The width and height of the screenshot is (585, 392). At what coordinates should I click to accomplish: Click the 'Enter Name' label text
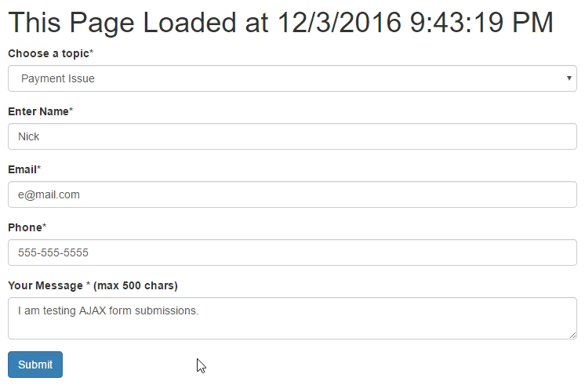[x=39, y=111]
